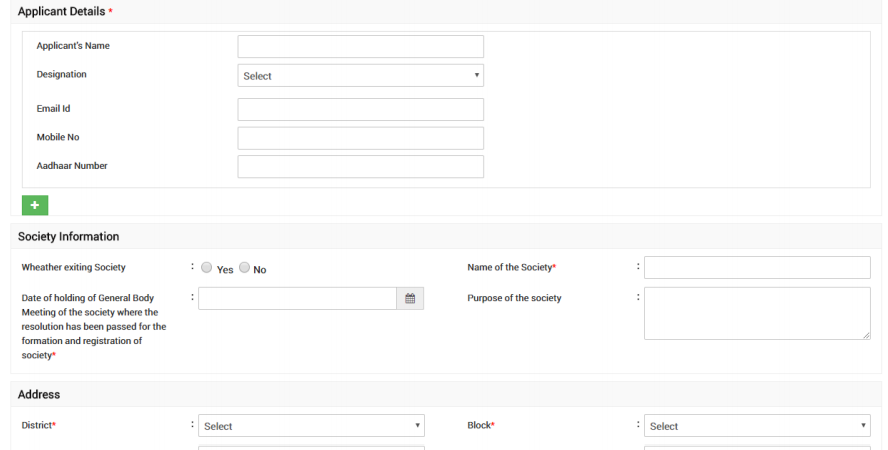The image size is (888, 450).
Task: Click the District dropdown arrow
Action: tap(418, 426)
